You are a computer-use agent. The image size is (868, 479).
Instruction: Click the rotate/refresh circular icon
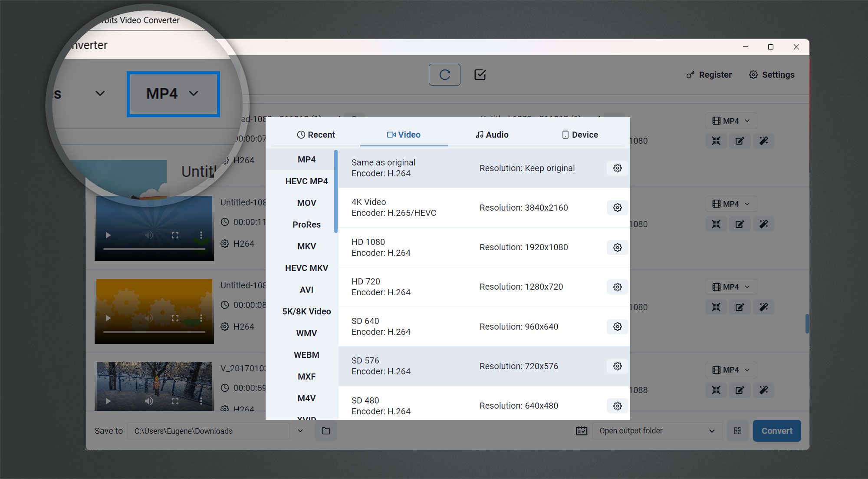tap(445, 74)
